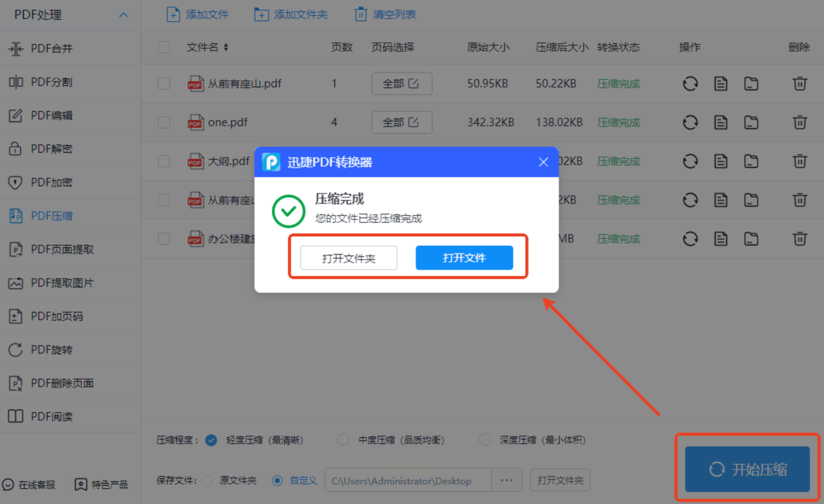Click the trash icon for one.pdf
Image resolution: width=824 pixels, height=504 pixels.
click(x=799, y=122)
